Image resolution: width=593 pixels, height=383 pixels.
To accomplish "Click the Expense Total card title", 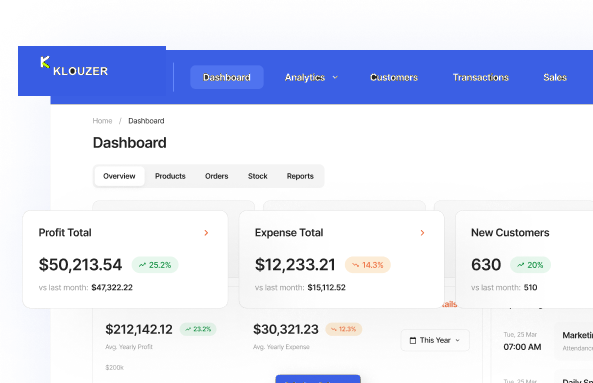I will tap(289, 233).
